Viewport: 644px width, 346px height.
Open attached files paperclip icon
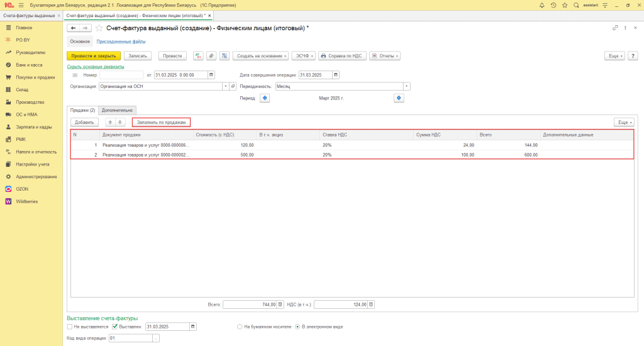pos(211,56)
